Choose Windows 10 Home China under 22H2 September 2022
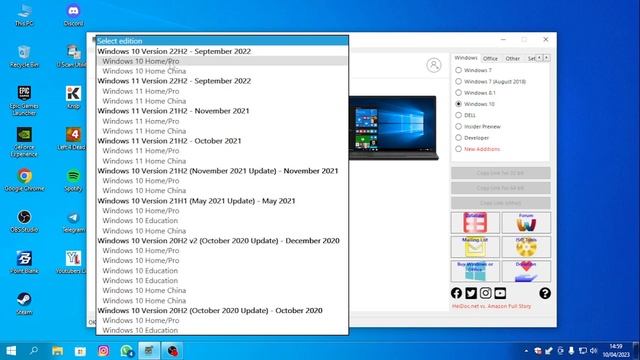 click(222, 71)
